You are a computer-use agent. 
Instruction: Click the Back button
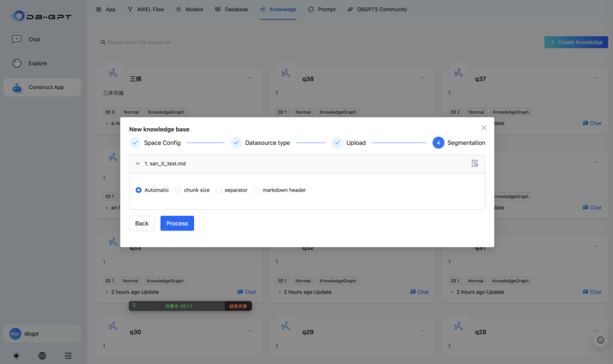141,223
